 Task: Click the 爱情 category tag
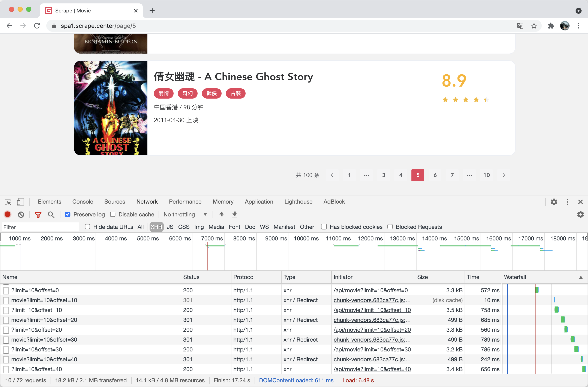tap(163, 93)
